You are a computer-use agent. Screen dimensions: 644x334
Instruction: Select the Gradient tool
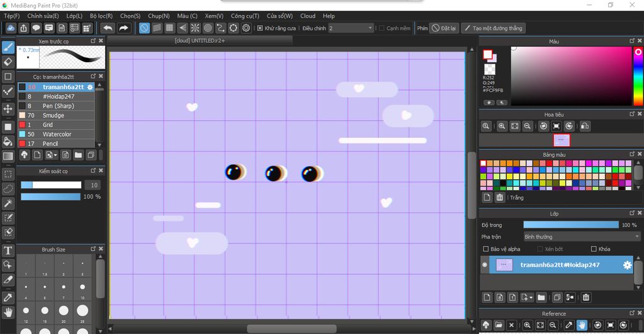click(x=8, y=156)
